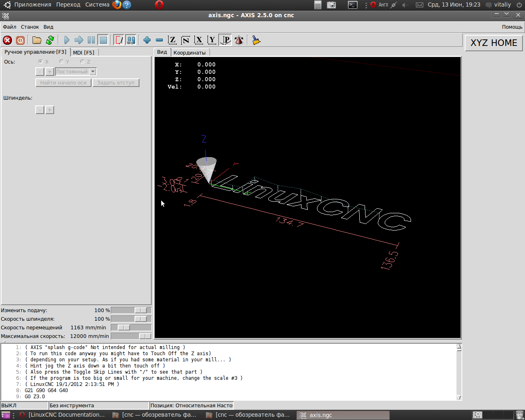This screenshot has width=525, height=420.
Task: Select the Y axis radio button
Action: coord(62,62)
